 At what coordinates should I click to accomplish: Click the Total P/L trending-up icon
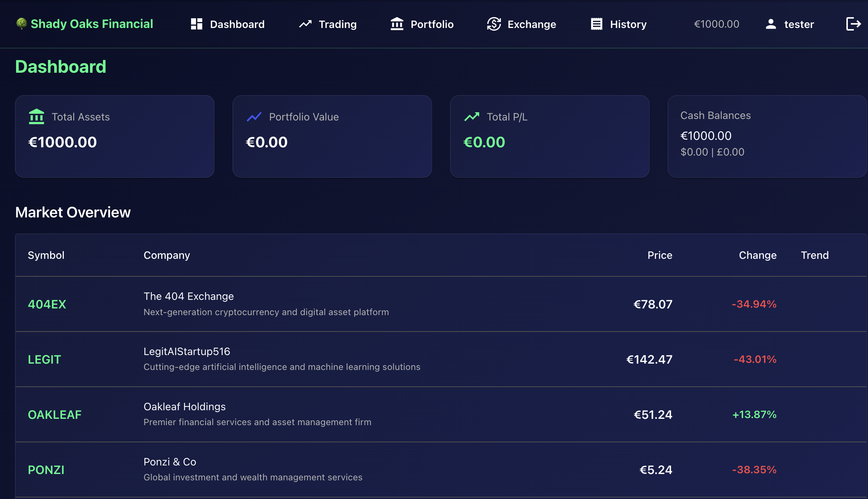point(472,117)
